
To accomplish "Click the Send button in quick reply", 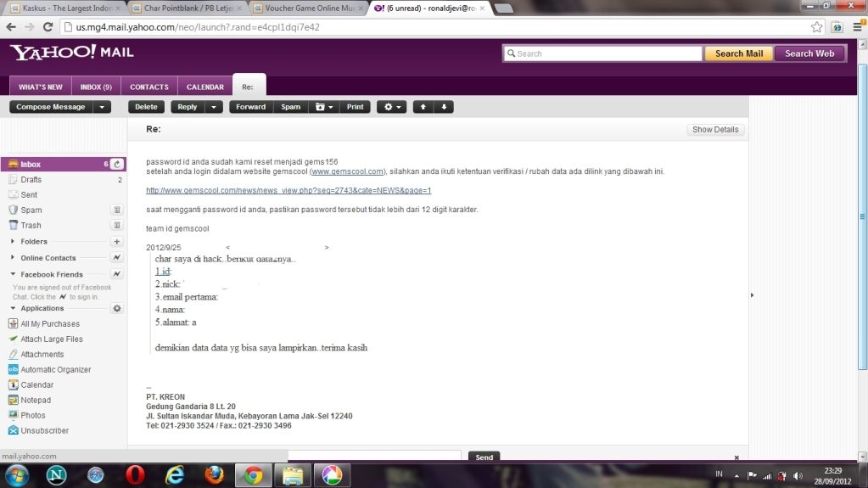I will [x=484, y=457].
